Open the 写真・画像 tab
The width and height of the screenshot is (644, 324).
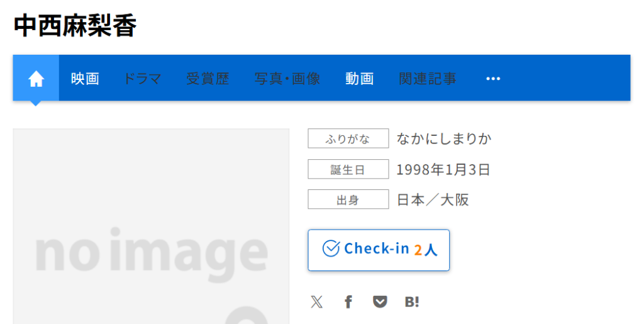coord(287,79)
